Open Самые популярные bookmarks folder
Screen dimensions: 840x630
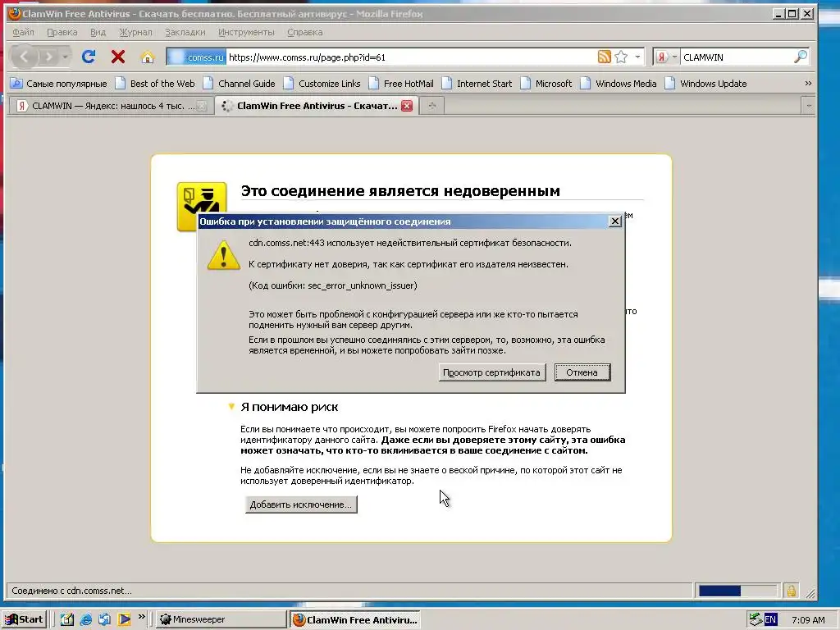59,84
